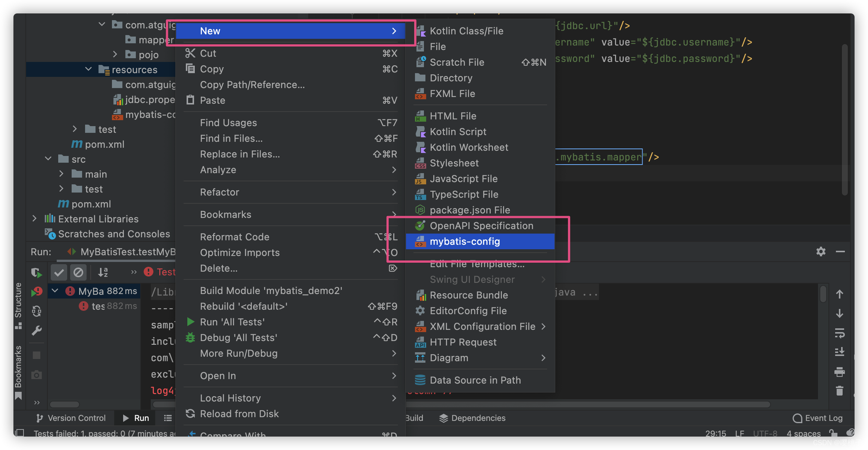The height and width of the screenshot is (450, 868).
Task: Select the Diagram creation icon
Action: click(421, 357)
